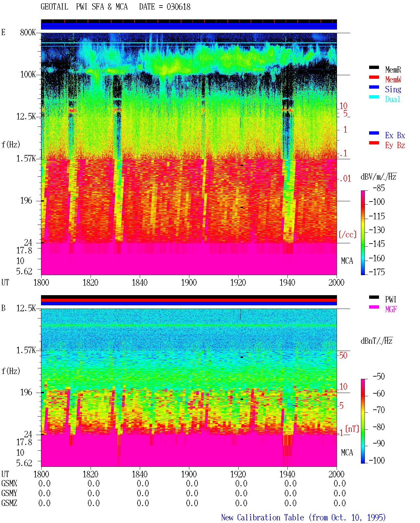The width and height of the screenshot is (420, 523).
Task: Click the dBnT magnetic field color scale bar
Action: pos(363,421)
